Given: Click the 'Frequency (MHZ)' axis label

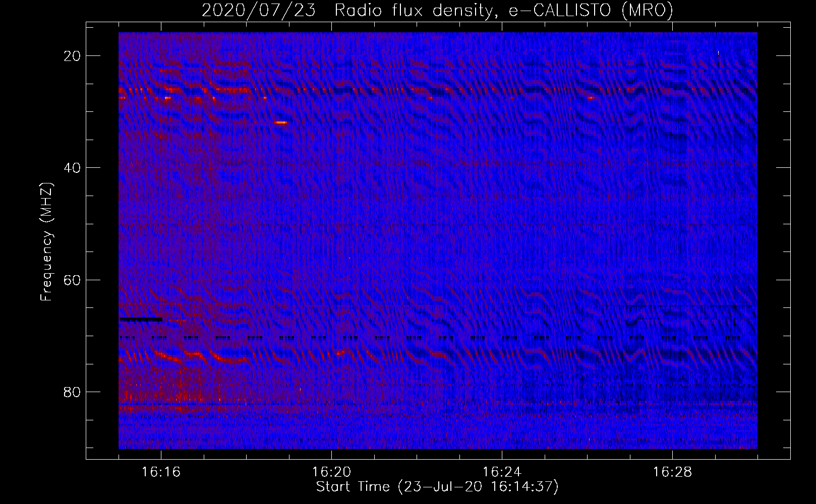Looking at the screenshot, I should tap(46, 242).
